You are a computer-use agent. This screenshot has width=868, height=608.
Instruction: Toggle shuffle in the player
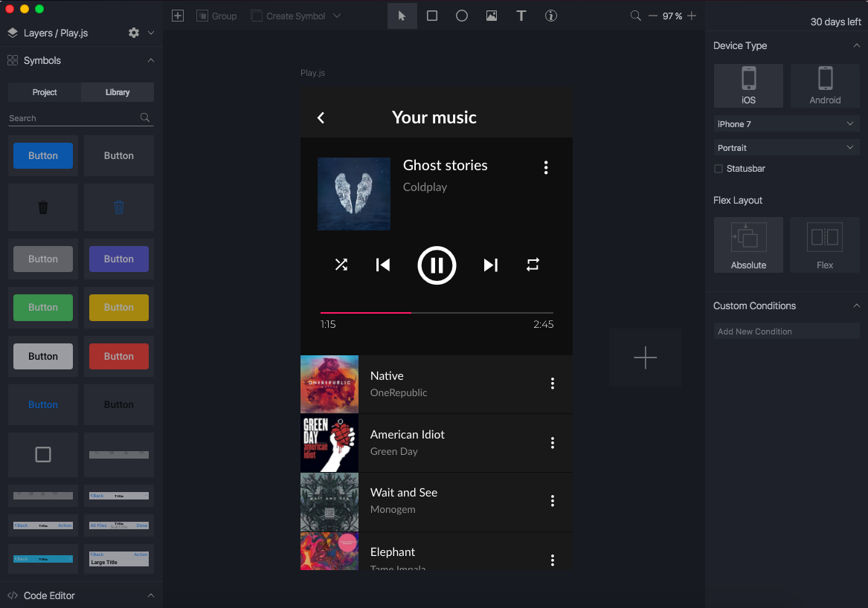(x=341, y=265)
